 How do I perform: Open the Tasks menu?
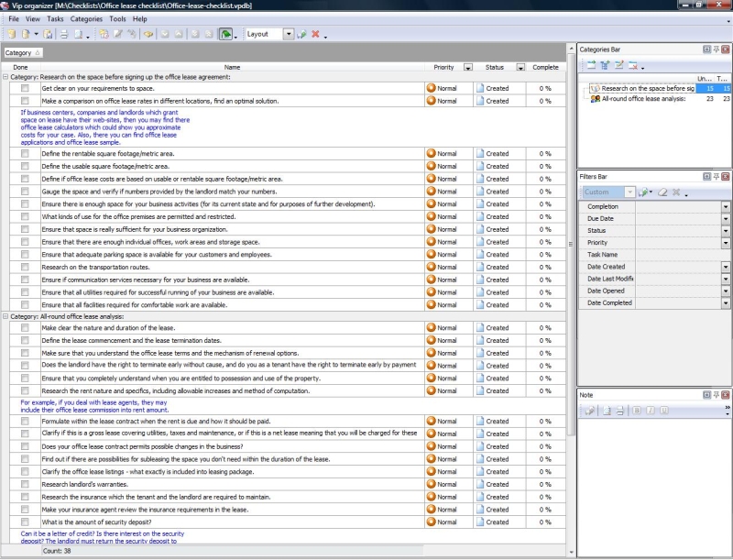[x=55, y=18]
